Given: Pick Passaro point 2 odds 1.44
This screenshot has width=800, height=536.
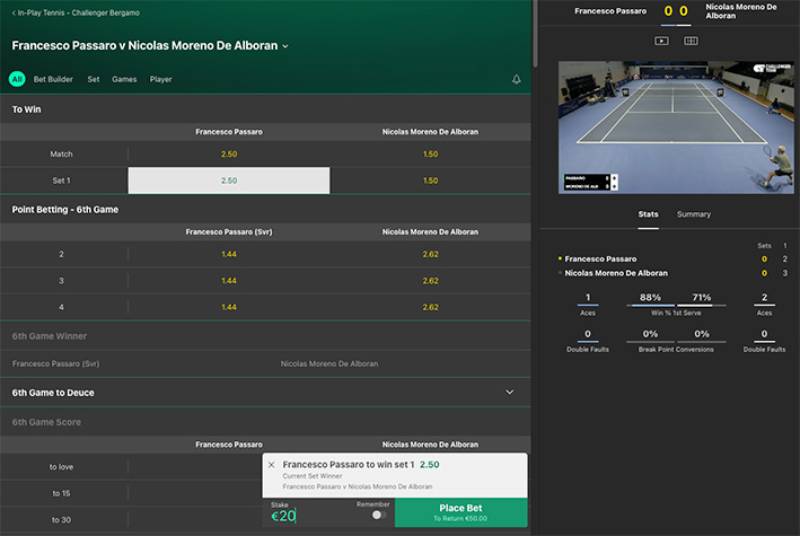Looking at the screenshot, I should 229,254.
